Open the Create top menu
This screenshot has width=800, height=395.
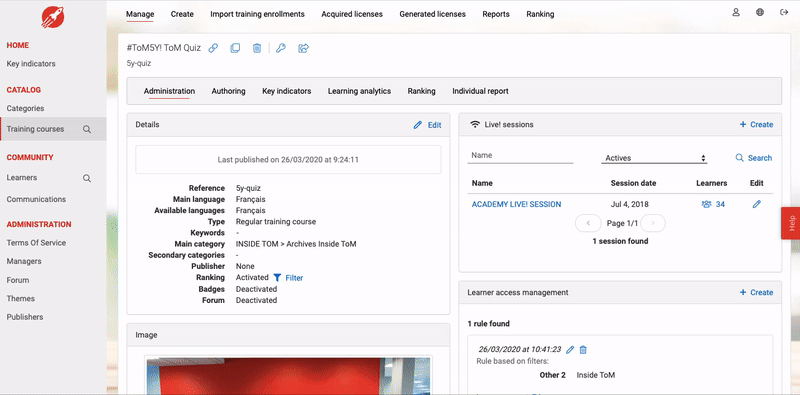click(182, 14)
